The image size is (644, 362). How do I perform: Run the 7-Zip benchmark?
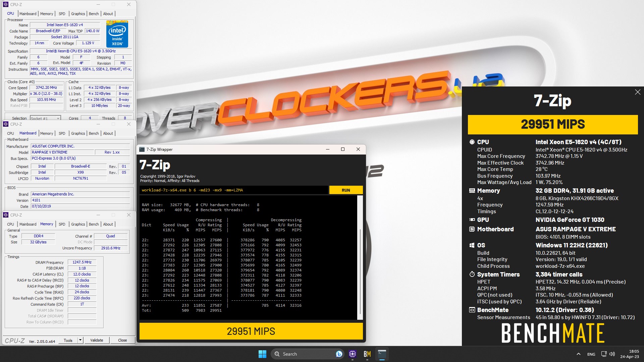click(346, 190)
